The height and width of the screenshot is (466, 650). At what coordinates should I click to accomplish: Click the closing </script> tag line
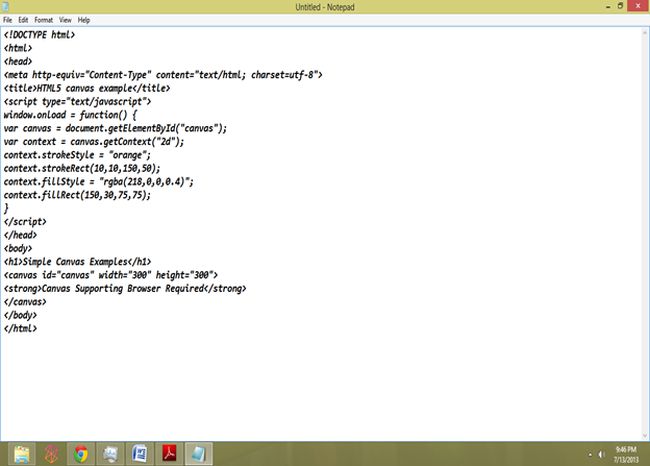click(25, 222)
